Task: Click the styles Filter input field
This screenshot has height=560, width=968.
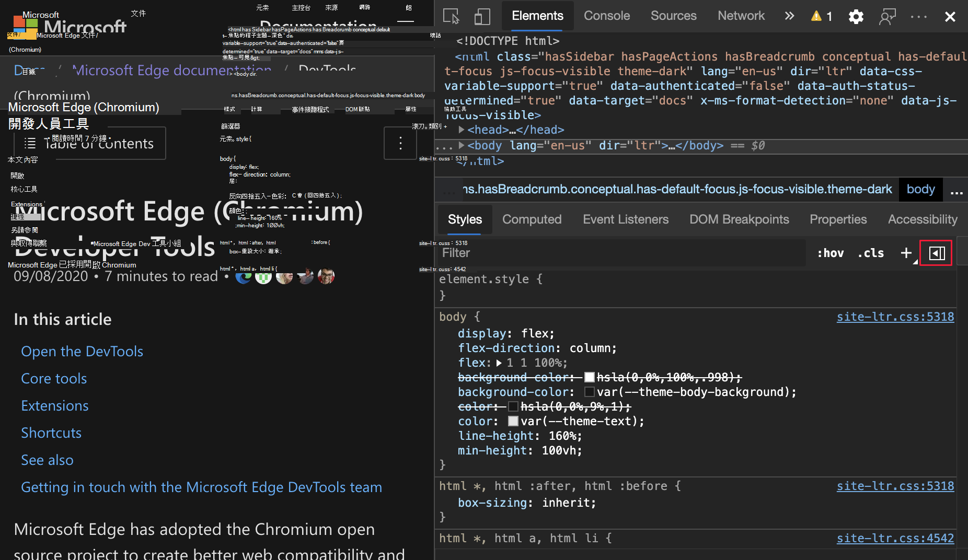Action: pyautogui.click(x=622, y=253)
